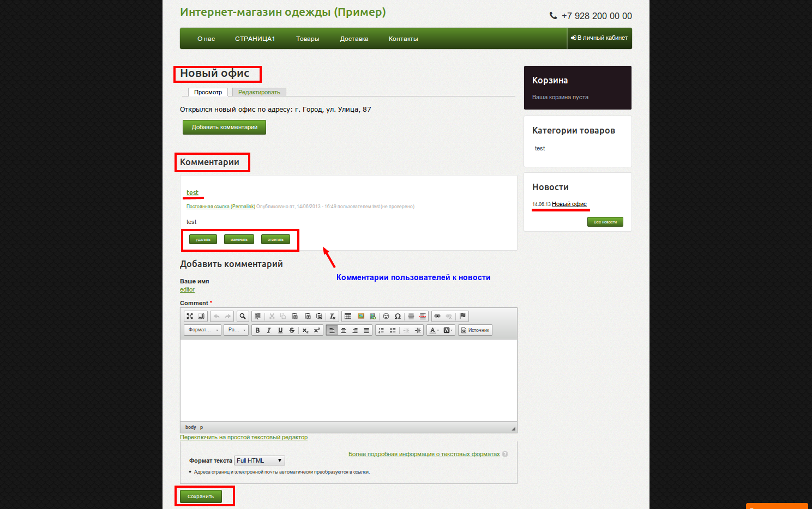
Task: Click the Источник source button
Action: click(x=475, y=330)
